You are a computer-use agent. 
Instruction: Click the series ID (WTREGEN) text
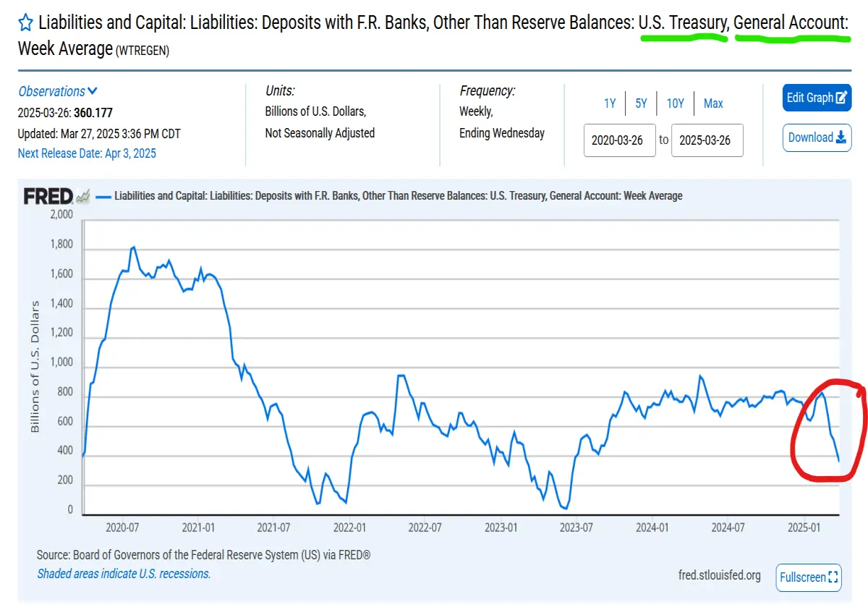(142, 51)
